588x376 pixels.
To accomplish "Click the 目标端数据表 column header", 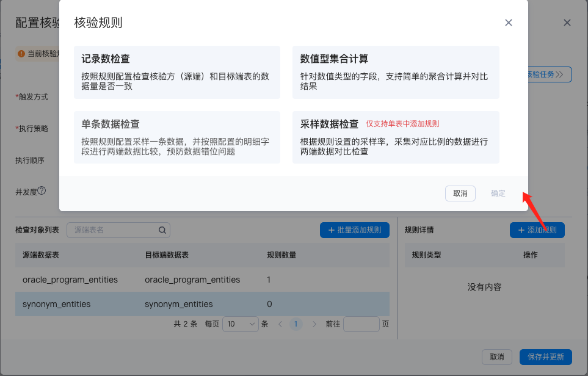I will pyautogui.click(x=167, y=255).
